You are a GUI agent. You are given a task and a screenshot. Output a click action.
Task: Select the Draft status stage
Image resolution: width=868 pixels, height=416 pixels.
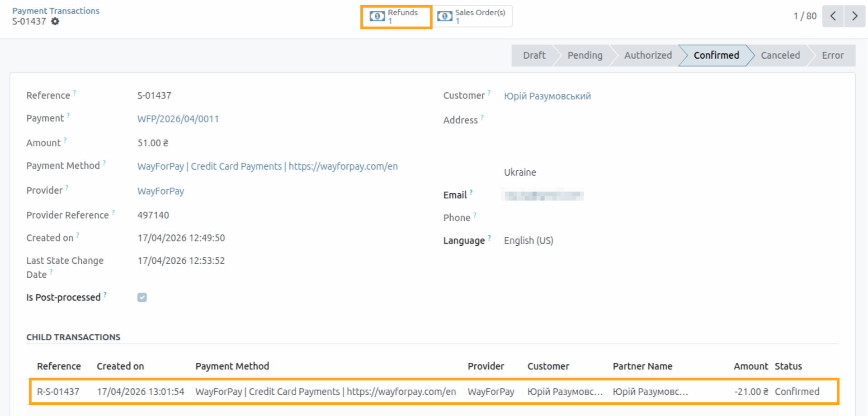click(534, 56)
